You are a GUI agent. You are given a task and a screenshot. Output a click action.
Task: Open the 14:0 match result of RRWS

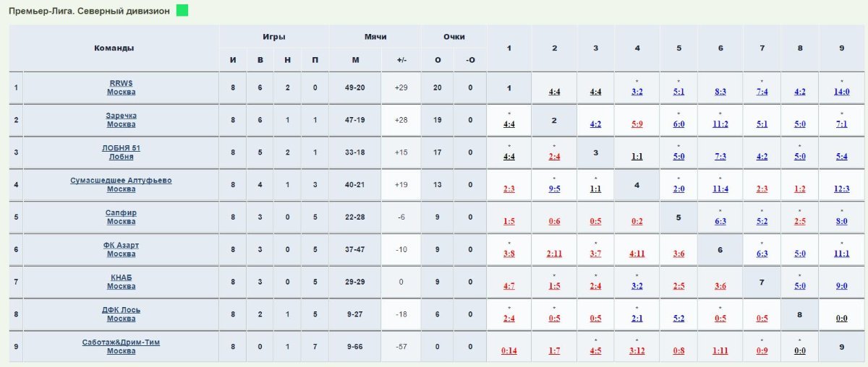(x=841, y=92)
